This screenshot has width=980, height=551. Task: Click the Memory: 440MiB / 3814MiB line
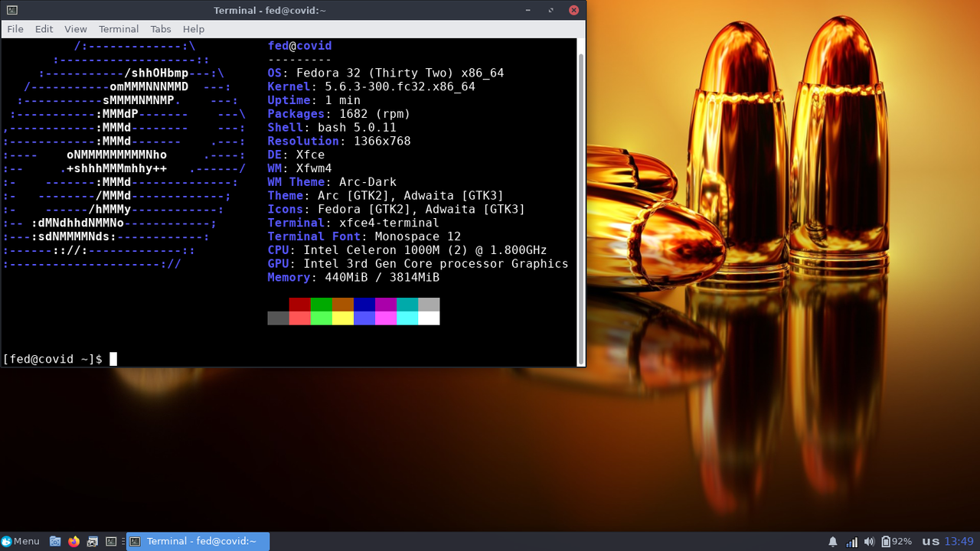coord(354,278)
